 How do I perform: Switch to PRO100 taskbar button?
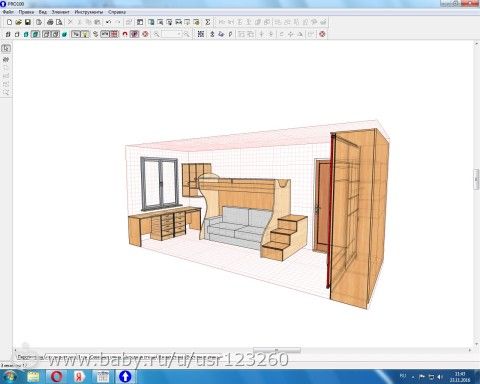pyautogui.click(x=125, y=377)
